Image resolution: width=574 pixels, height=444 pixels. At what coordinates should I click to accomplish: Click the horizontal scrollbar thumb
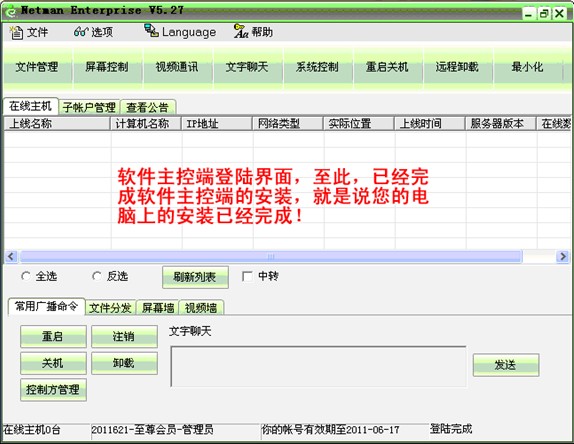click(271, 257)
